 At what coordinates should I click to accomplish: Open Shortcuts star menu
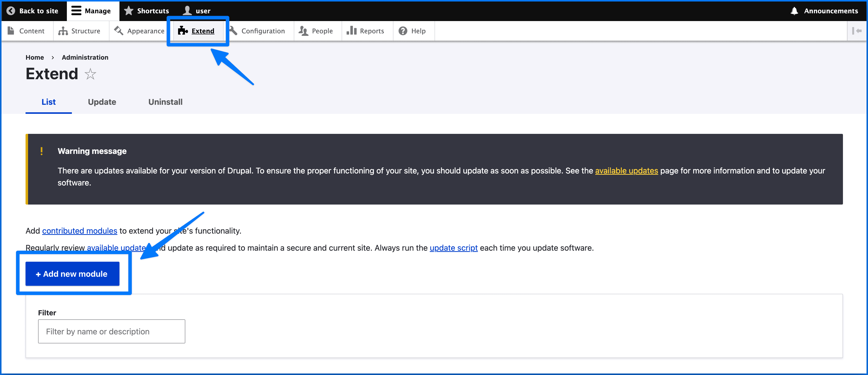click(129, 11)
